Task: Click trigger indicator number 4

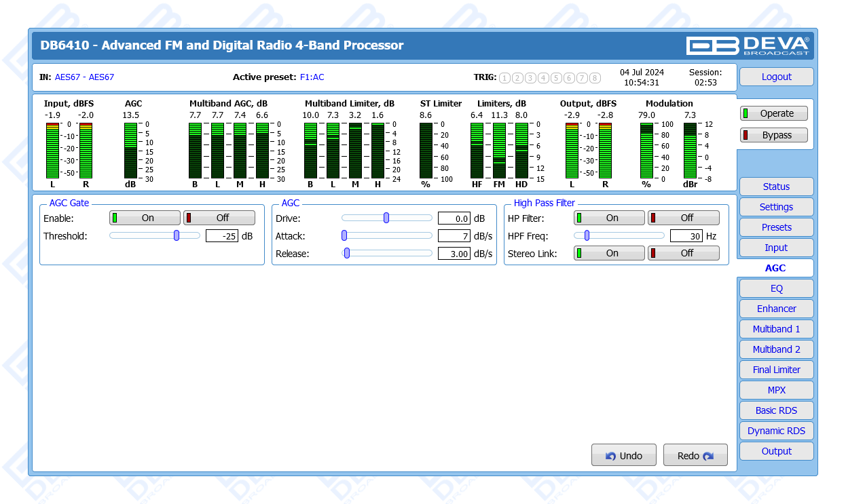Action: 543,78
